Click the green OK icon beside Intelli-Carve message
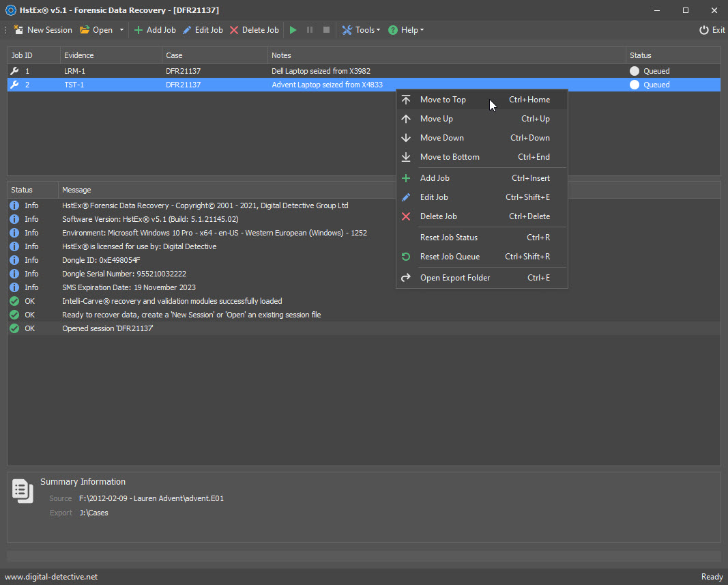This screenshot has width=728, height=585. pos(14,301)
